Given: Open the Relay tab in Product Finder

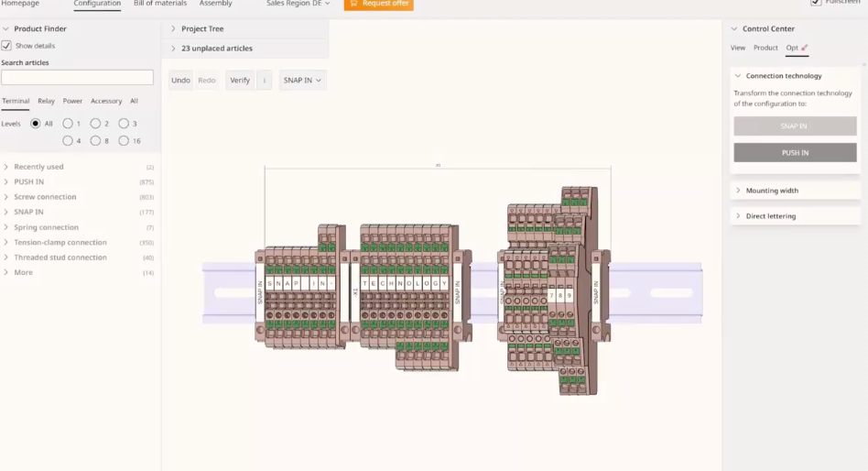Looking at the screenshot, I should pos(46,101).
